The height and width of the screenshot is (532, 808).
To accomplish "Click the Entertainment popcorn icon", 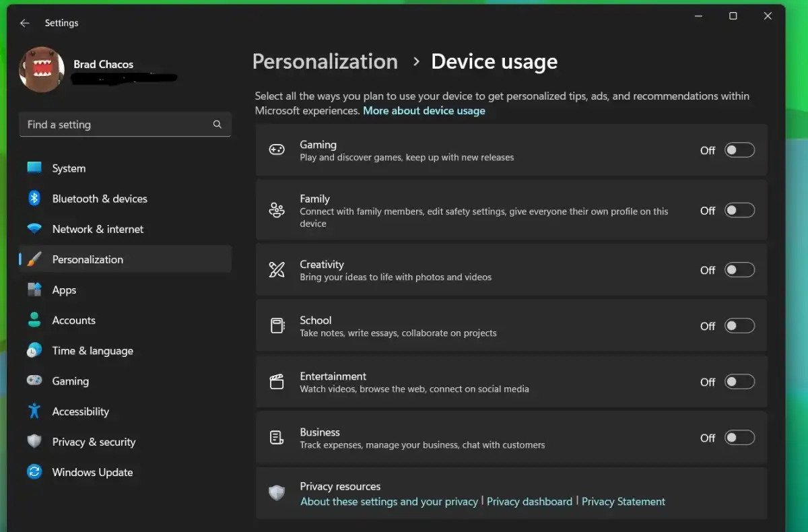I will pyautogui.click(x=277, y=381).
